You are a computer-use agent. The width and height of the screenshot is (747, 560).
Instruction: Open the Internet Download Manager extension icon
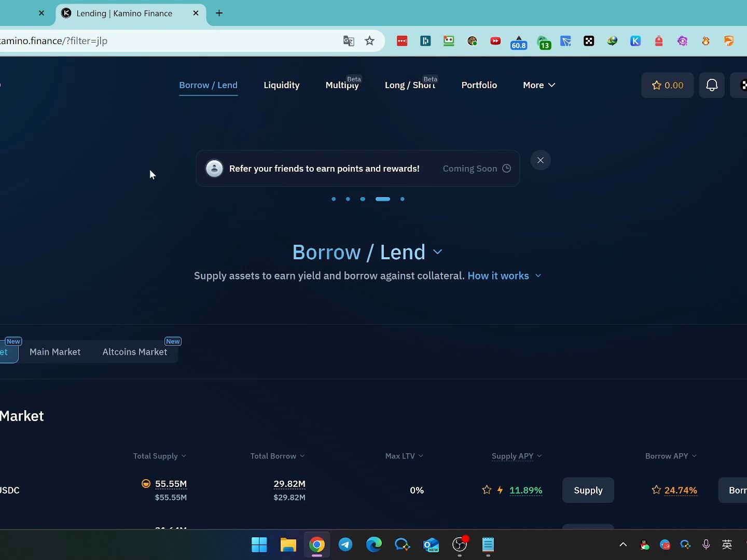tap(612, 41)
